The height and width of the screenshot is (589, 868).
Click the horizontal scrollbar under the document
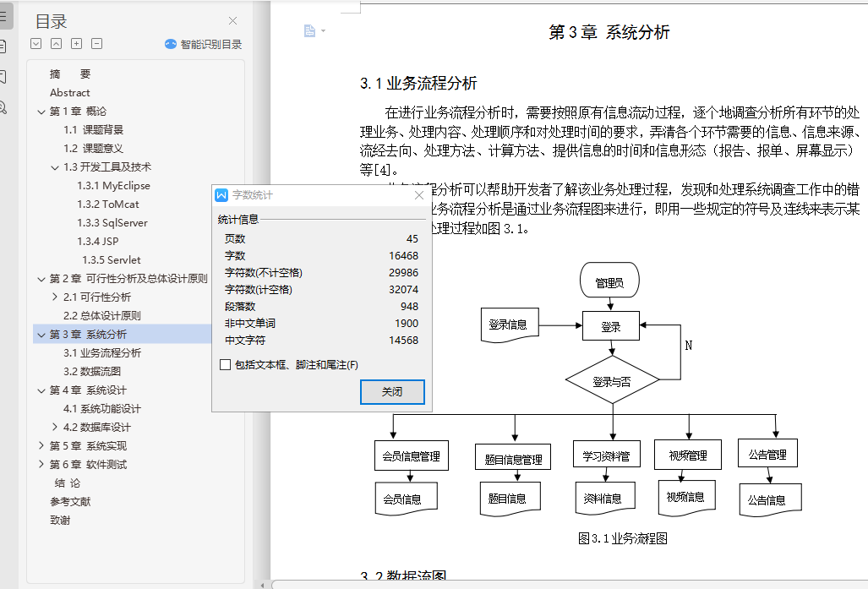[569, 585]
